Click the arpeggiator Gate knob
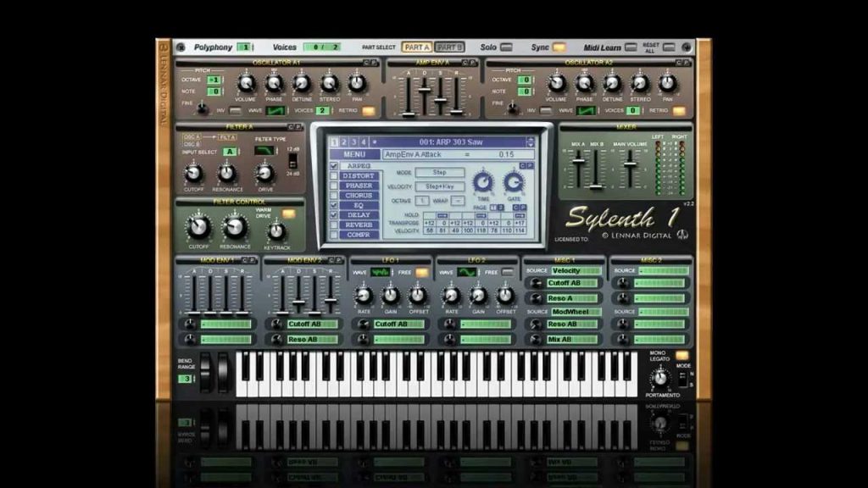Screen dimensions: 868x488 tap(514, 182)
